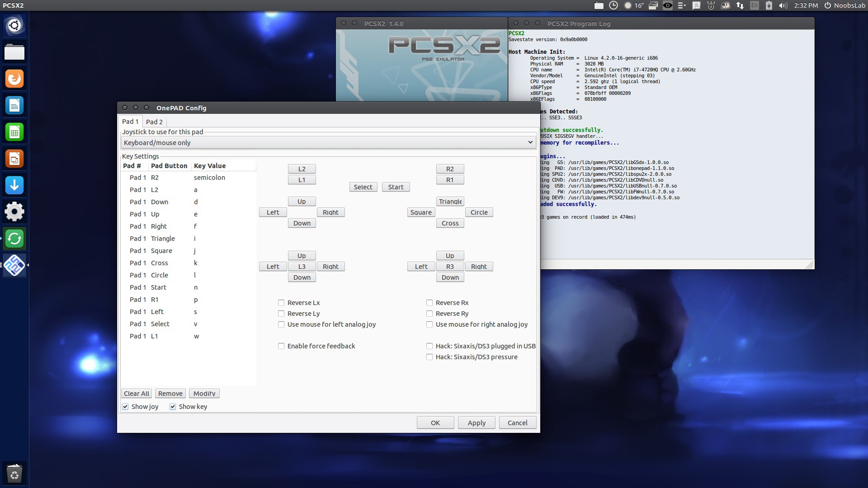This screenshot has height=488, width=868.
Task: Open the Joystick to use dropdown
Action: (x=329, y=143)
